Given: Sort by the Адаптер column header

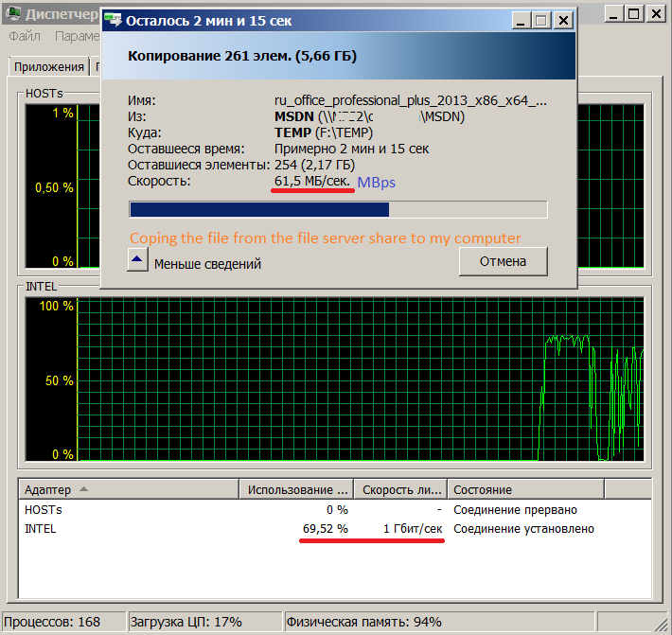Looking at the screenshot, I should (129, 489).
